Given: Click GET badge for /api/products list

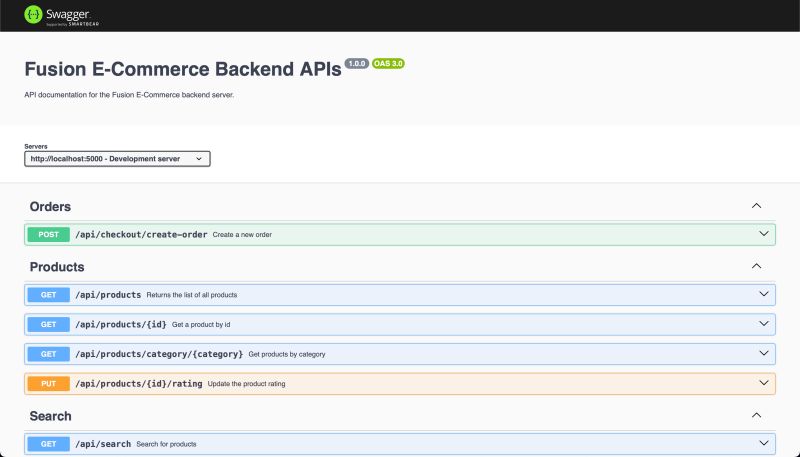Looking at the screenshot, I should 48,295.
